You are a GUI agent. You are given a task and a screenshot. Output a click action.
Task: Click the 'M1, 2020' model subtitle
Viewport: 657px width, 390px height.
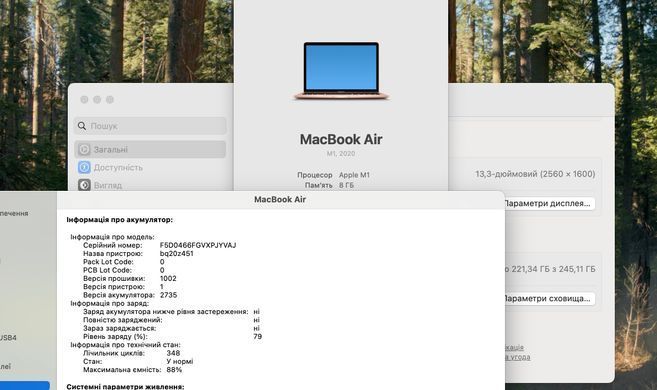[x=341, y=153]
